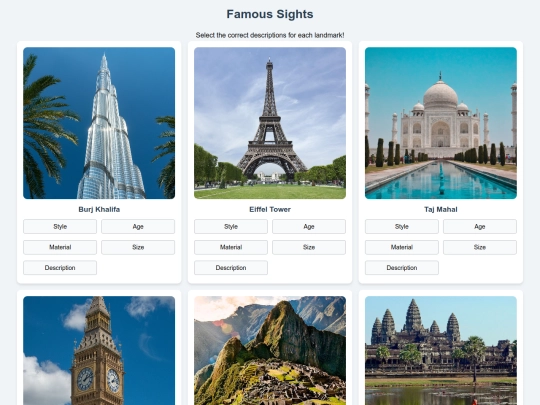Click the Eiffel Tower photo
The height and width of the screenshot is (405, 540).
(x=270, y=123)
